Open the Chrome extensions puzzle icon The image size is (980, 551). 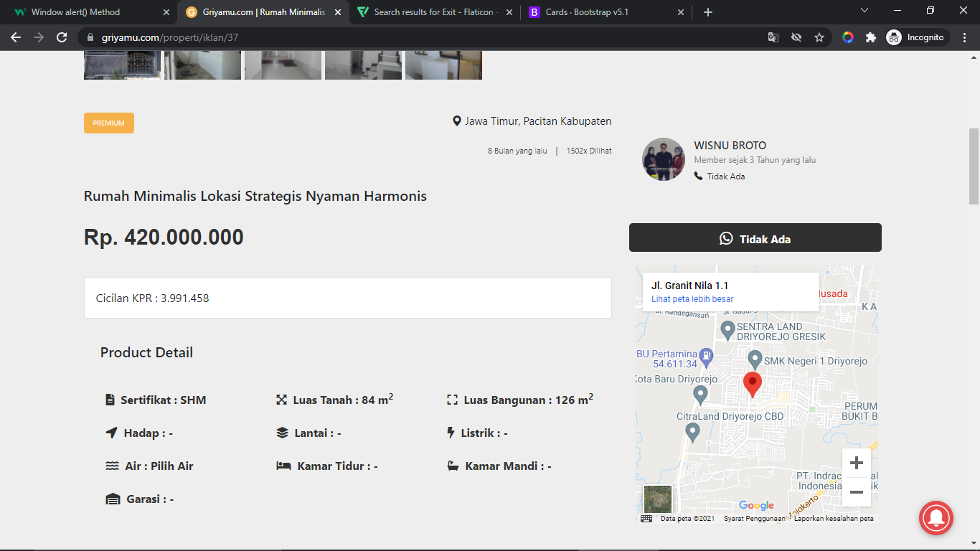pos(871,37)
